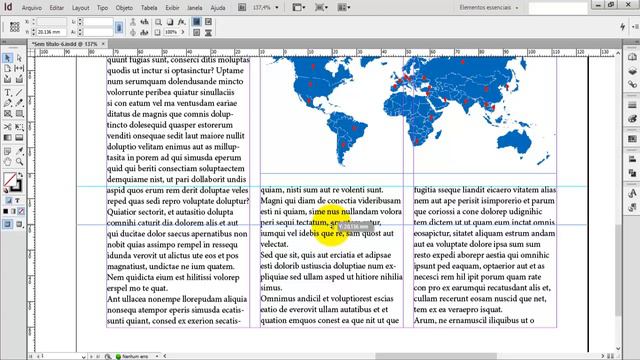Image resolution: width=640 pixels, height=360 pixels.
Task: Click the search field in menu bar
Action: tap(558, 8)
